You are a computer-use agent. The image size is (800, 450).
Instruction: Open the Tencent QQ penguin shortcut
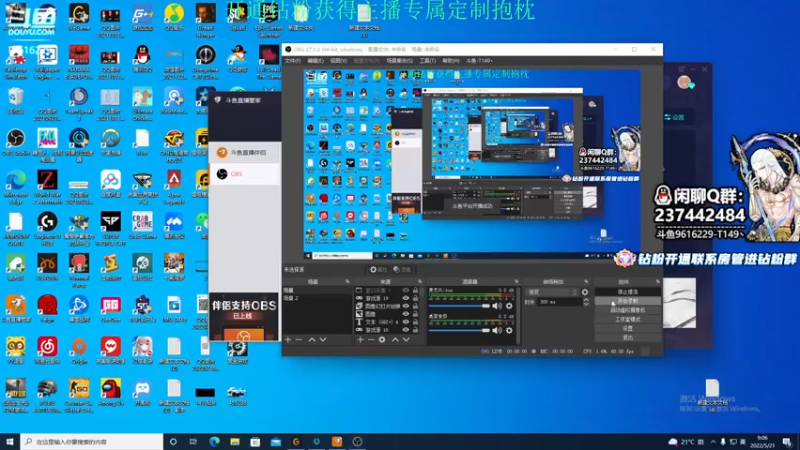click(x=142, y=59)
